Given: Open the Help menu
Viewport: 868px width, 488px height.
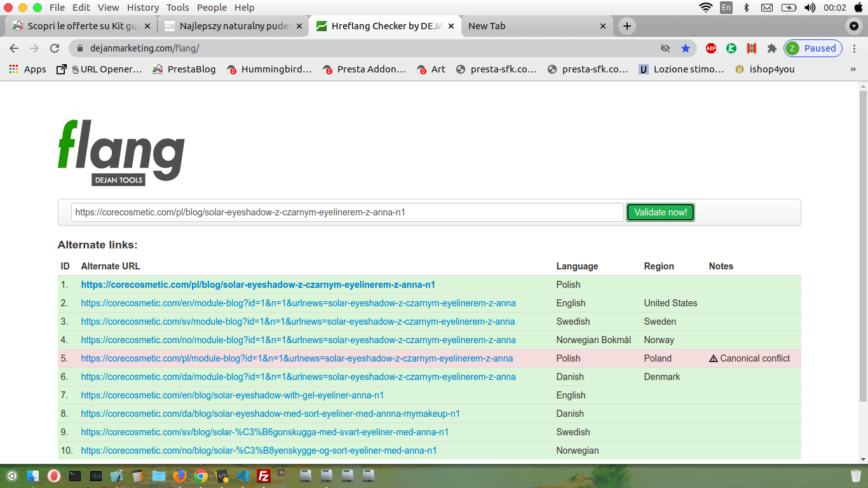Looking at the screenshot, I should pos(245,8).
